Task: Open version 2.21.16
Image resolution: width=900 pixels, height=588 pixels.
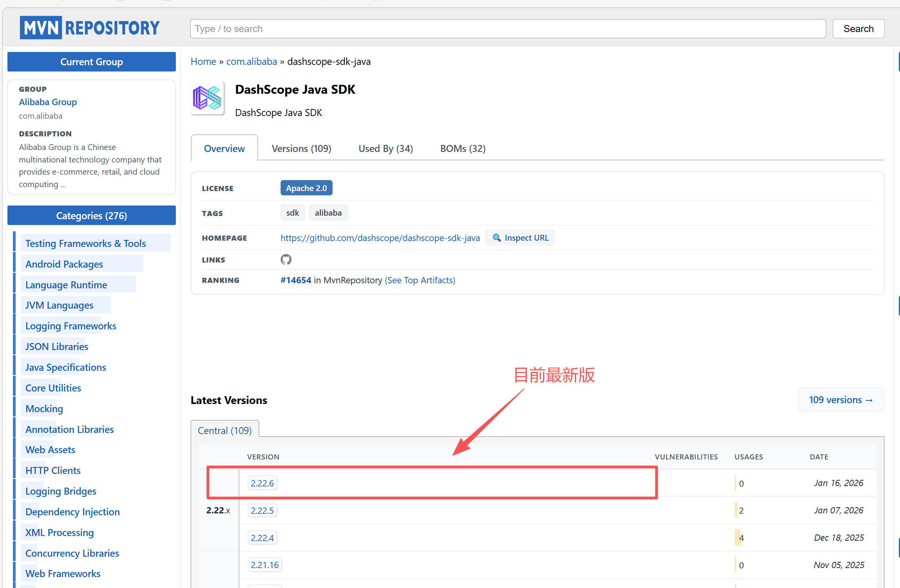Action: [265, 565]
